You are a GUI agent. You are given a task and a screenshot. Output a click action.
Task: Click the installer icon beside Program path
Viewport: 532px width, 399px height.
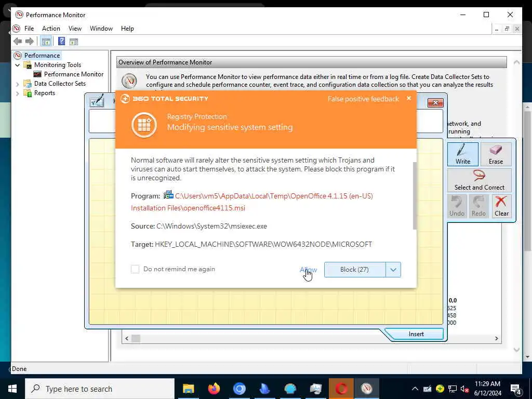[x=168, y=195]
